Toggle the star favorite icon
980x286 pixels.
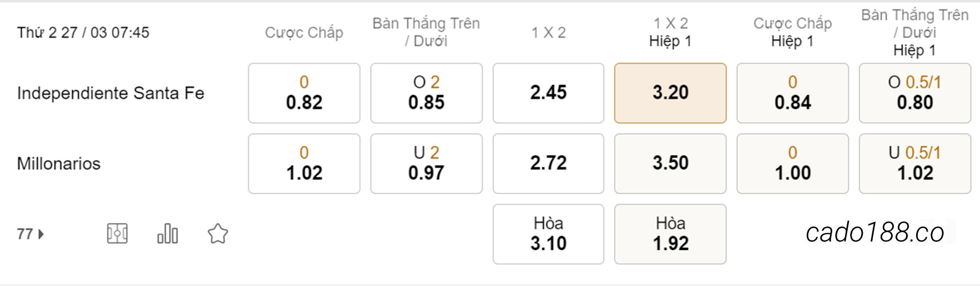(218, 234)
